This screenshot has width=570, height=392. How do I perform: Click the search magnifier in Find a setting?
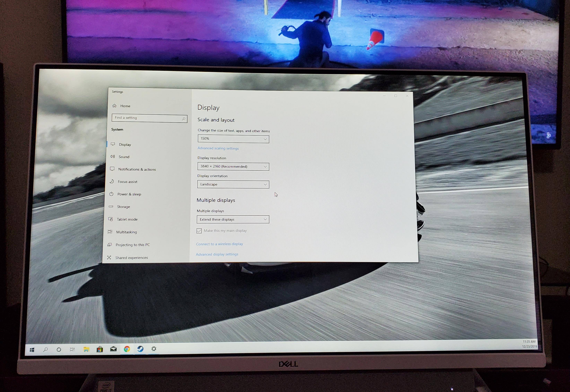(184, 119)
